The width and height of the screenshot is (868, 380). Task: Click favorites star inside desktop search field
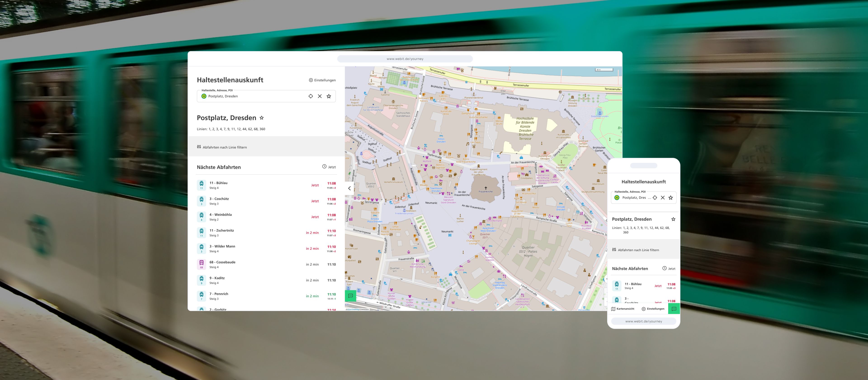pyautogui.click(x=329, y=96)
